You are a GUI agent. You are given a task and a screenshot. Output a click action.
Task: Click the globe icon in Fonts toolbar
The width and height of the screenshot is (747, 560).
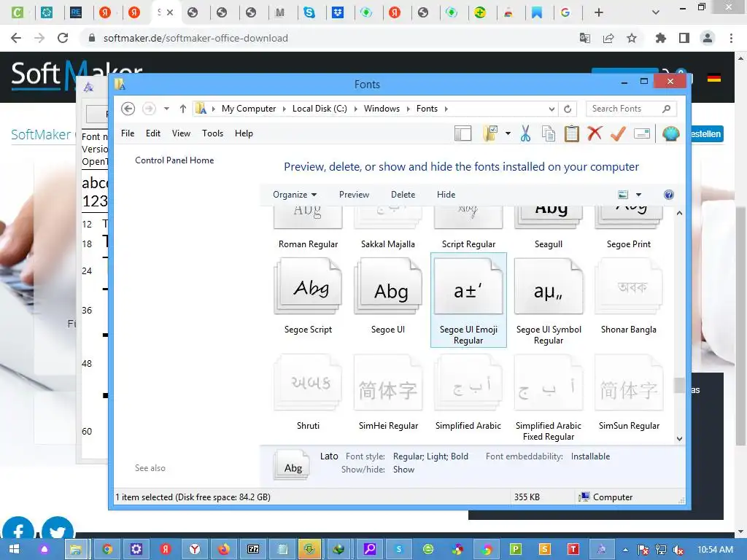click(x=671, y=134)
